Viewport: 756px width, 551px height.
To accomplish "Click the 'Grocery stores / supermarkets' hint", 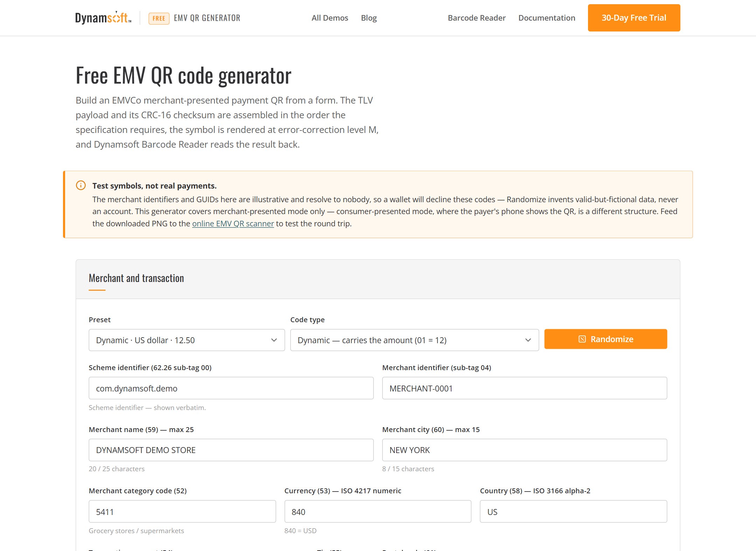I will click(x=136, y=531).
